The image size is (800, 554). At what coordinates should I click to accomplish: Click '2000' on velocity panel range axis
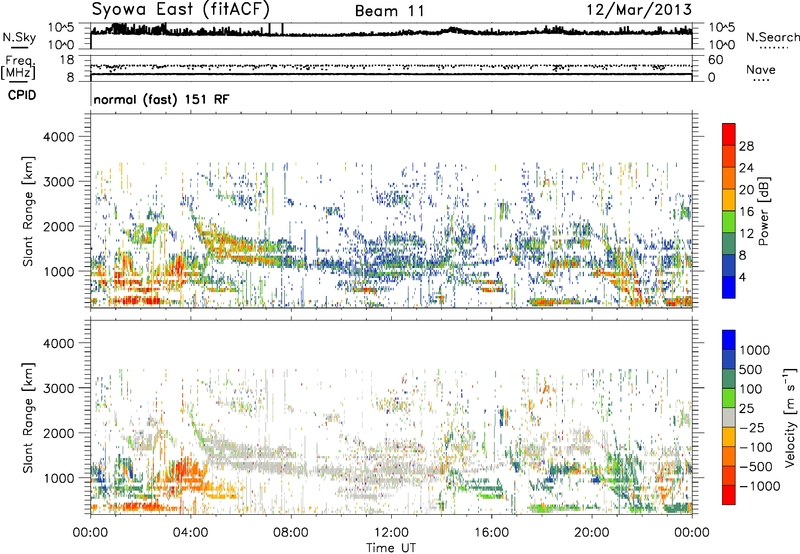pyautogui.click(x=58, y=433)
